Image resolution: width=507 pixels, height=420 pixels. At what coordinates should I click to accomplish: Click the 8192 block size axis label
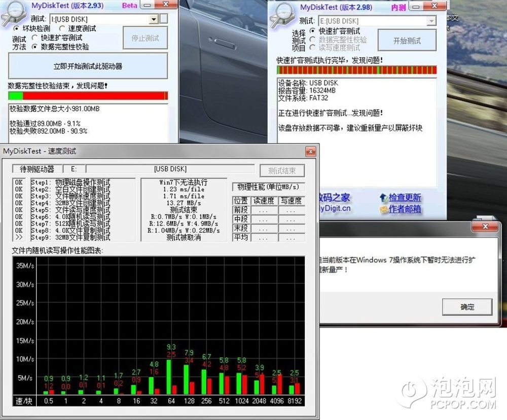coord(295,401)
